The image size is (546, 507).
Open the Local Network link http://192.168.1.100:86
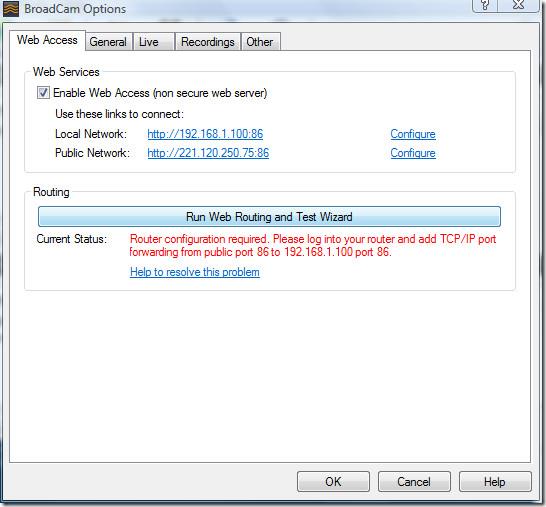pos(205,134)
